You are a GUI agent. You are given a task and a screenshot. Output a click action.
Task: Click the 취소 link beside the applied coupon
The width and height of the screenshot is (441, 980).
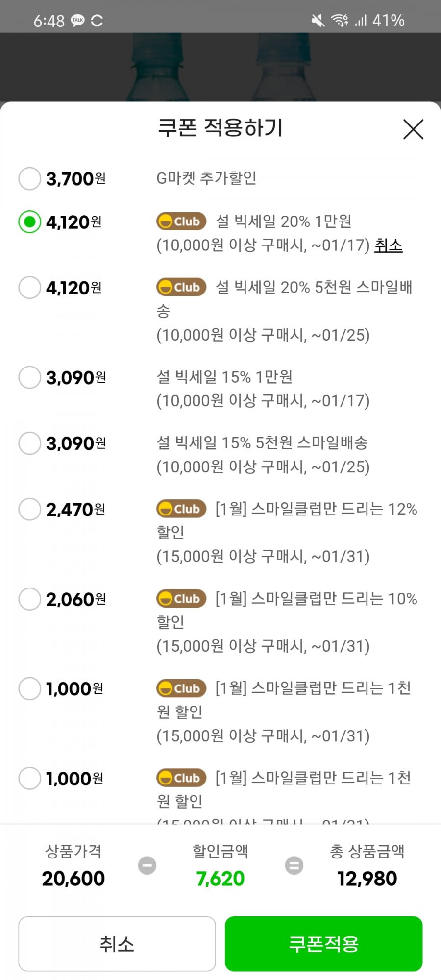pos(388,245)
